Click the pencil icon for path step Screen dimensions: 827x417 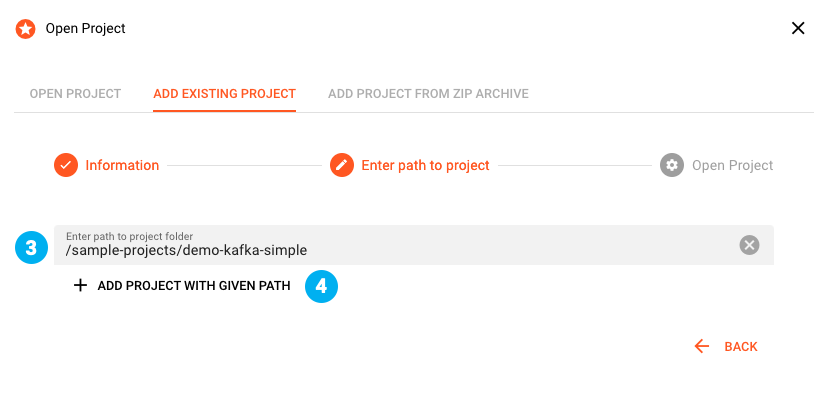pos(342,165)
